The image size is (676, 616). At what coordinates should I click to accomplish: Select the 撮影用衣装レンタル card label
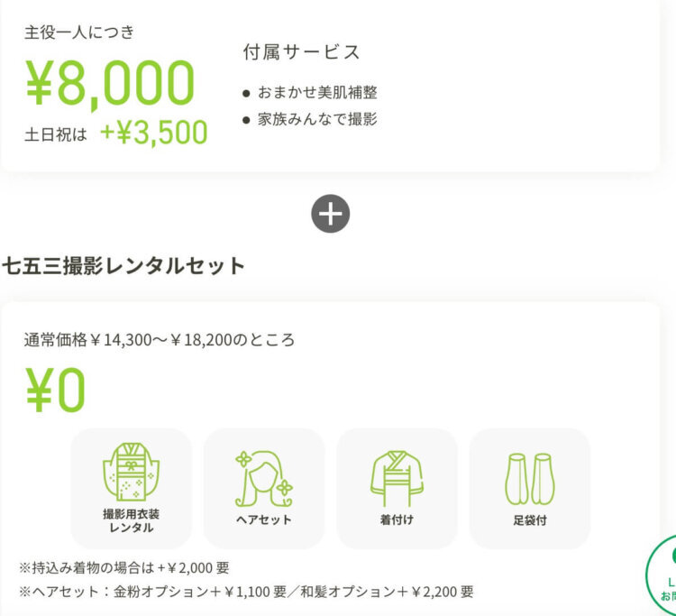tap(131, 520)
